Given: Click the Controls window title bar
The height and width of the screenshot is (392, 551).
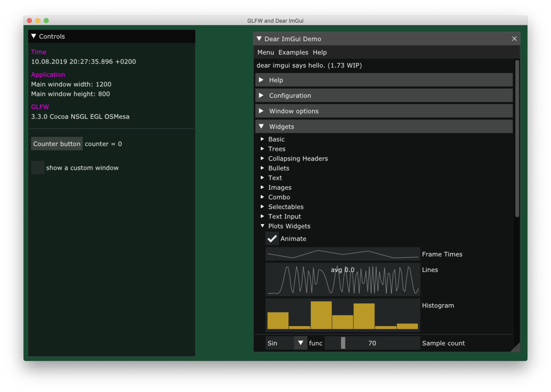Looking at the screenshot, I should click(112, 36).
